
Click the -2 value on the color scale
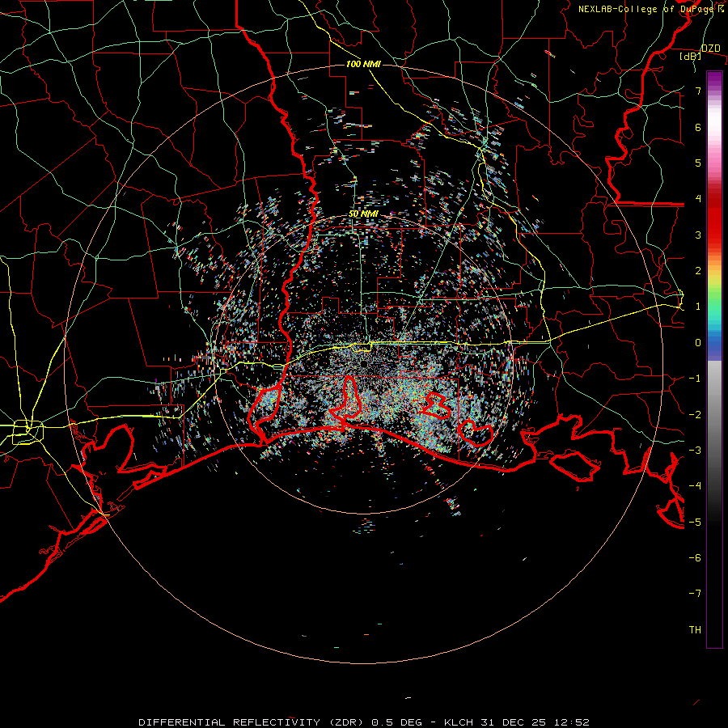[695, 415]
